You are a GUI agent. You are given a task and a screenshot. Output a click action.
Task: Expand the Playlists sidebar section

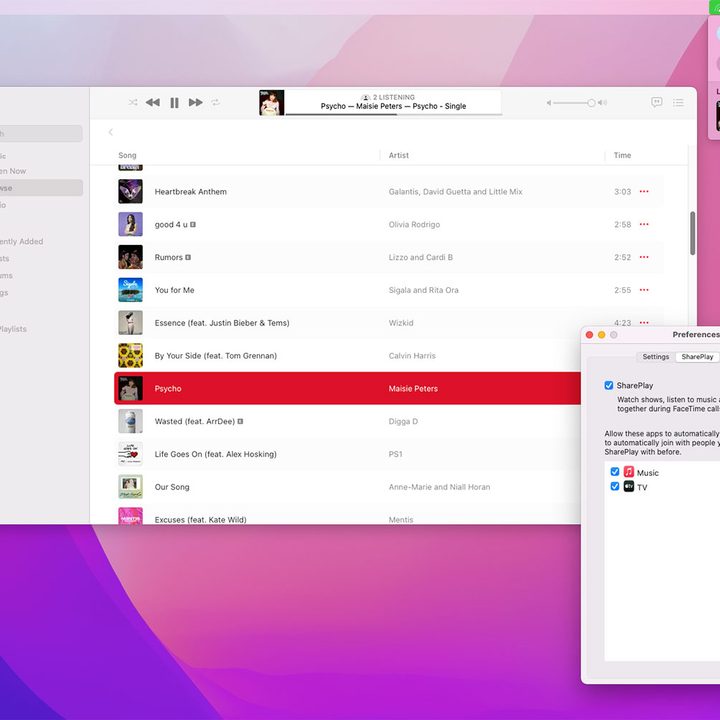pos(13,329)
